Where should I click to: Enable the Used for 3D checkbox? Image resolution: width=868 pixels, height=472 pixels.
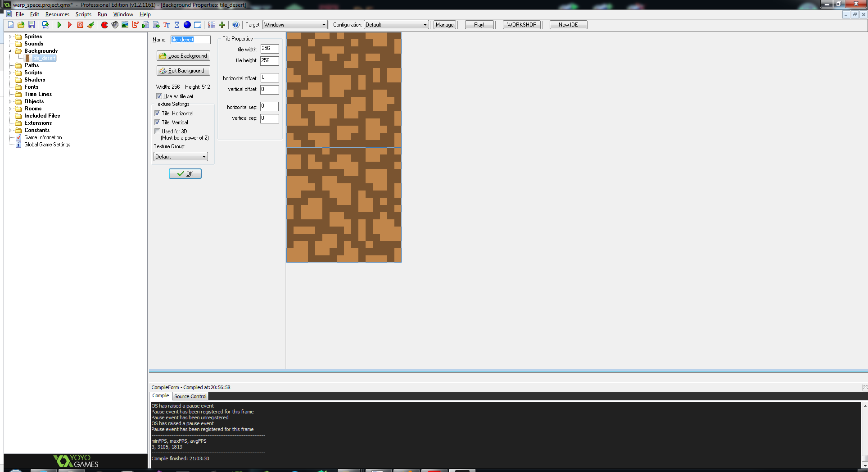click(158, 132)
